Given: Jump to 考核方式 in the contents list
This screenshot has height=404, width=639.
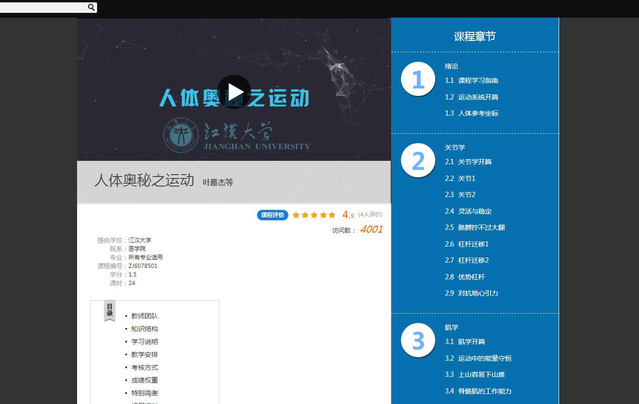Looking at the screenshot, I should [144, 367].
